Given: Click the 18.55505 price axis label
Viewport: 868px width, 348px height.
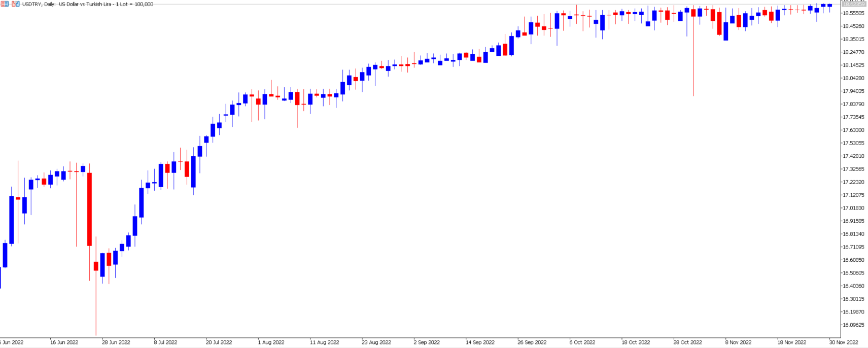Looking at the screenshot, I should 853,13.
